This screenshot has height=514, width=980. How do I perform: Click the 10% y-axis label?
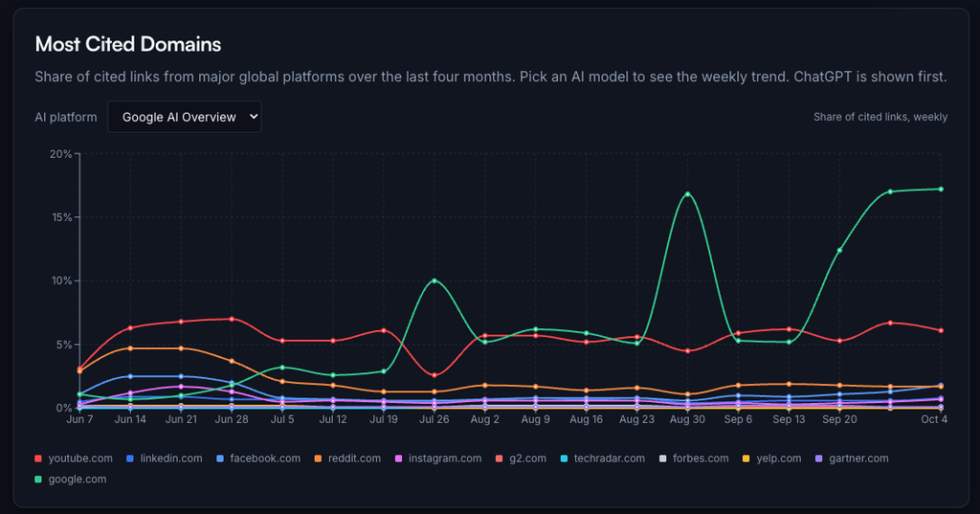(x=61, y=280)
